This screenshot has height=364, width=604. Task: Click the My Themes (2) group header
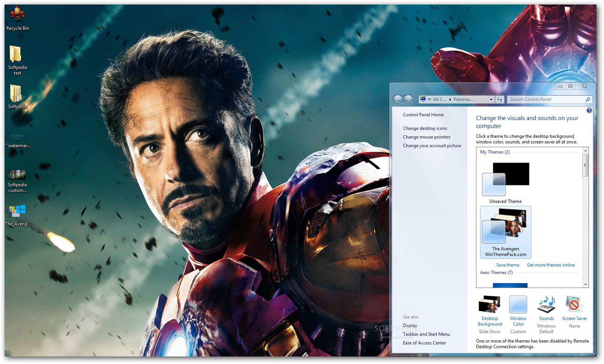pyautogui.click(x=495, y=152)
